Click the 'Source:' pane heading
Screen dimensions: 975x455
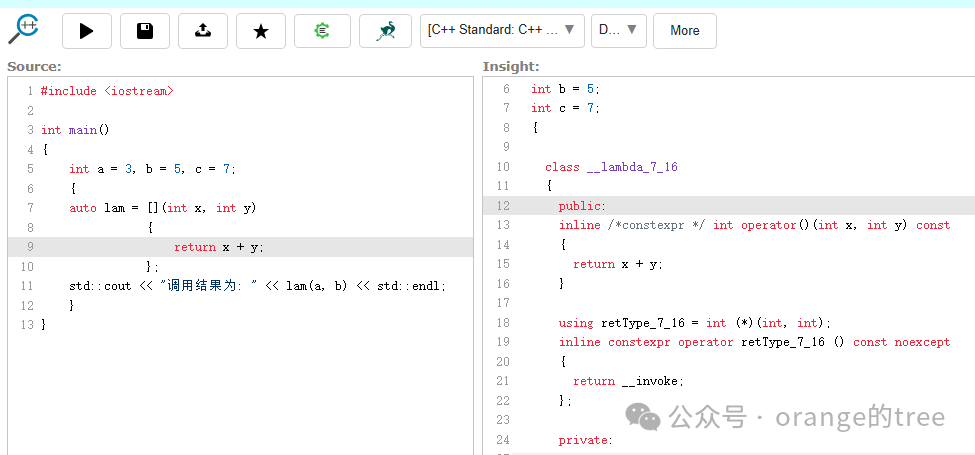tap(34, 67)
